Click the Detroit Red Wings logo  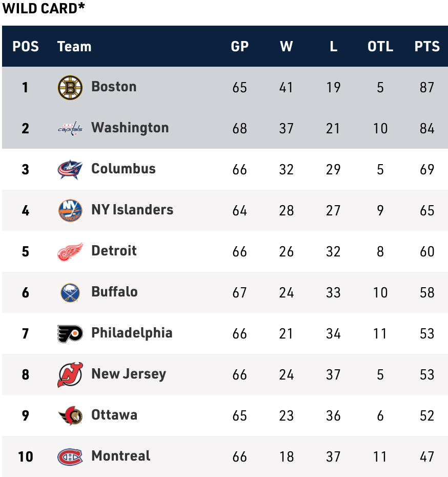70,251
